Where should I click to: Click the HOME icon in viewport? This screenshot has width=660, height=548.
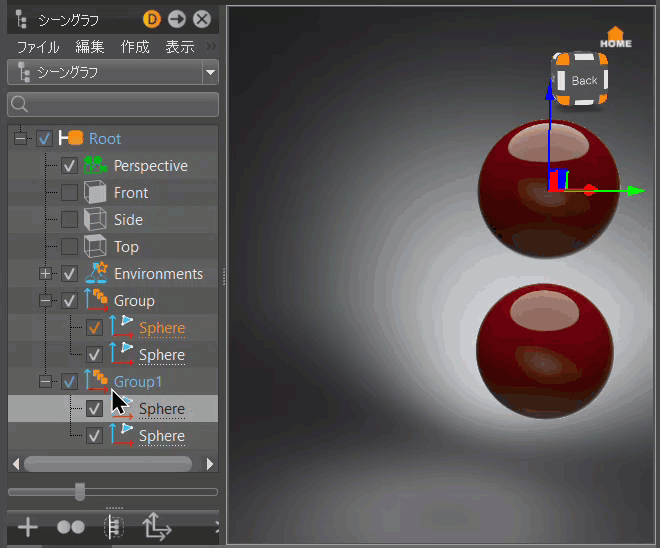click(x=615, y=37)
